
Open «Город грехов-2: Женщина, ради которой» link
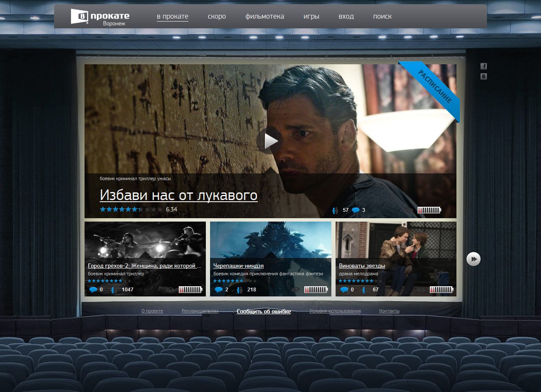coord(144,266)
